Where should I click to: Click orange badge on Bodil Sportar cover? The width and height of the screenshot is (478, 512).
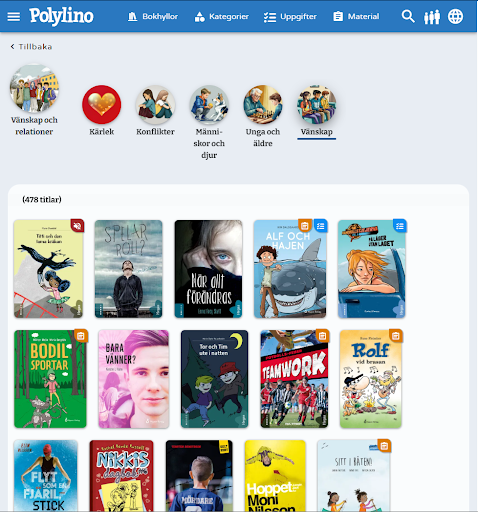(81, 336)
